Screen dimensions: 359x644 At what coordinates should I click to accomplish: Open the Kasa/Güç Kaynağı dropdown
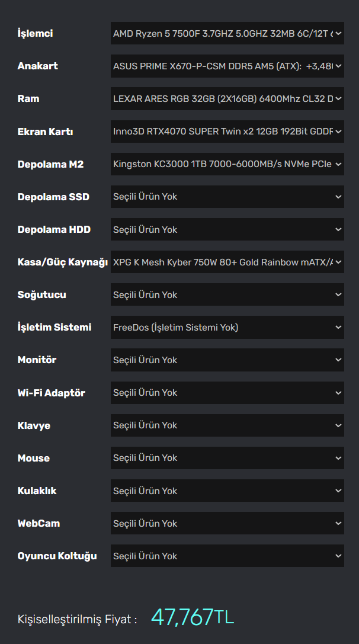(x=227, y=262)
